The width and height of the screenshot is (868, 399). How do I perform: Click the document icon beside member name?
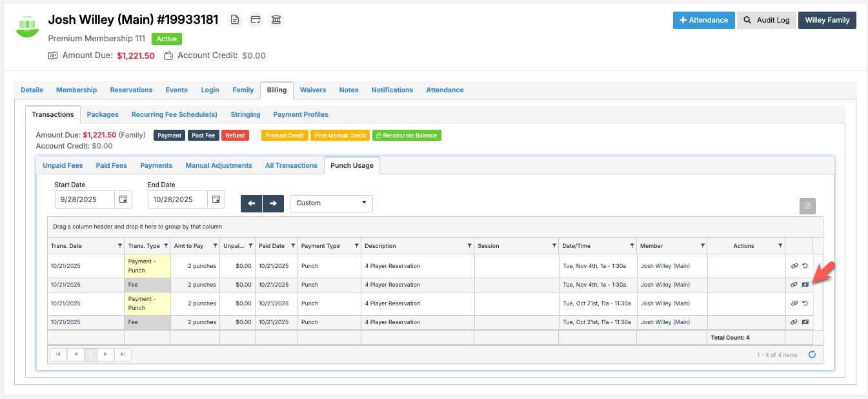pyautogui.click(x=235, y=20)
